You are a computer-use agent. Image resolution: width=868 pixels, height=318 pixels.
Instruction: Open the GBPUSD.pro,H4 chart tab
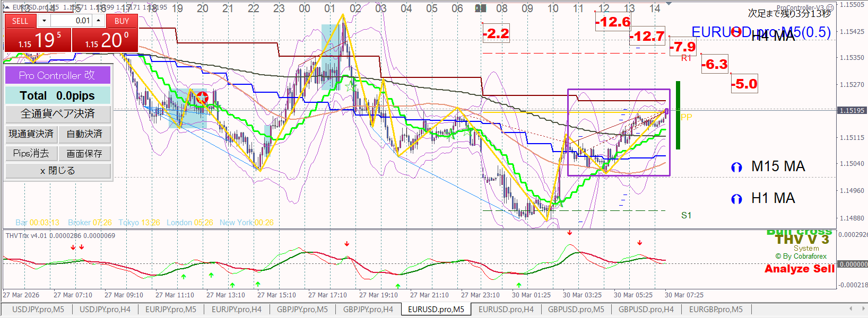click(646, 310)
